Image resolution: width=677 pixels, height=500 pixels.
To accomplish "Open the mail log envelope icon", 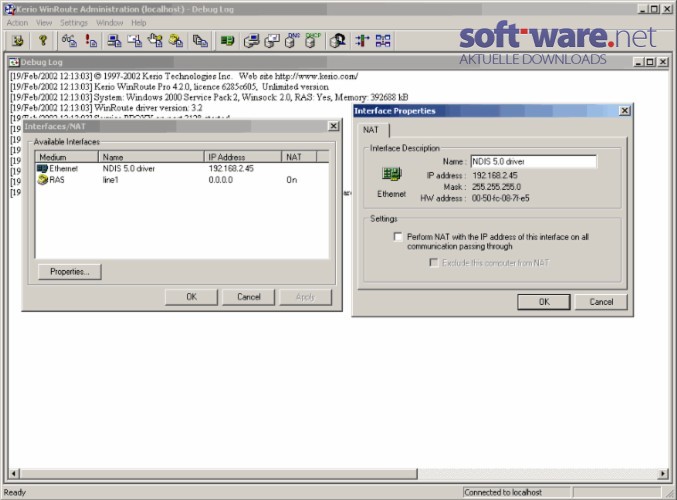I will click(134, 41).
